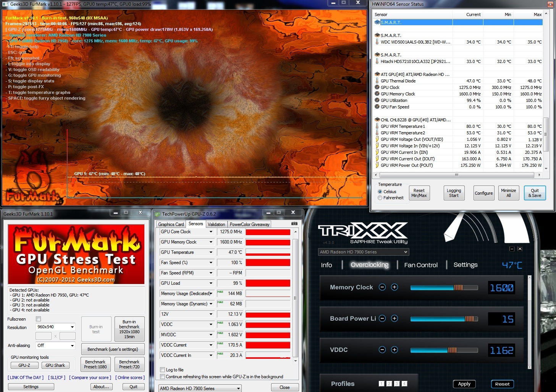556x392 pixels.
Task: Click thermometer icon for GPU Thermal Diode
Action: click(x=377, y=81)
